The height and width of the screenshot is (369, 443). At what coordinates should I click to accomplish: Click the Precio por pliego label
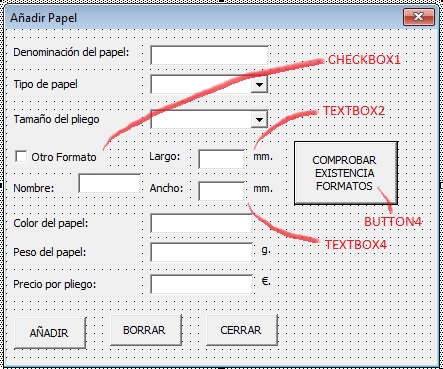[55, 284]
